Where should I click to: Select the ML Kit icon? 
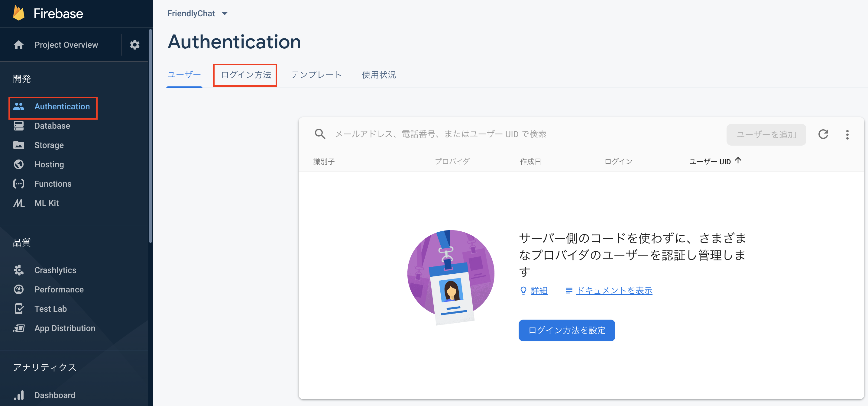point(18,203)
